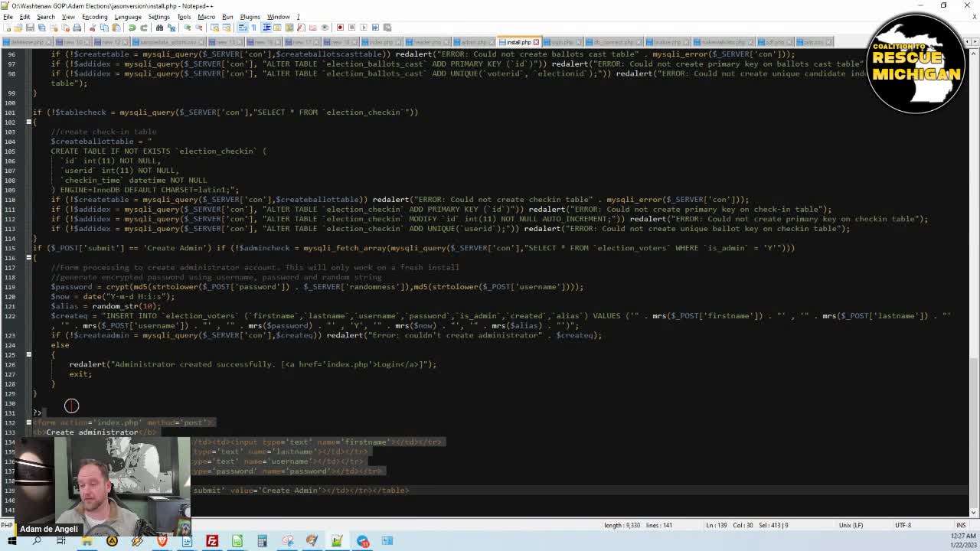Screen dimensions: 980x551
Task: Click the Save toolbar icon
Action: pos(30,28)
